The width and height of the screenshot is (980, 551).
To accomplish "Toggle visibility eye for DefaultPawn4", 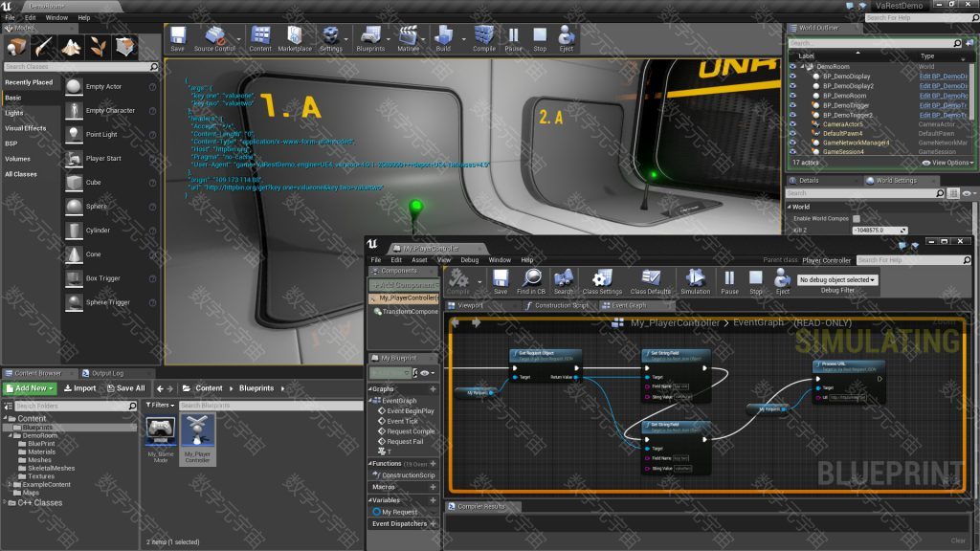I will tap(792, 133).
